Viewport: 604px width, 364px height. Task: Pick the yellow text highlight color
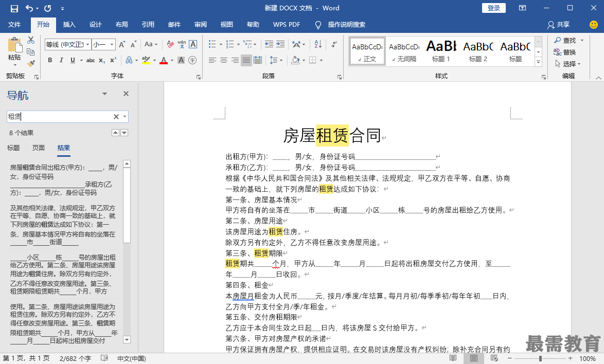(146, 61)
